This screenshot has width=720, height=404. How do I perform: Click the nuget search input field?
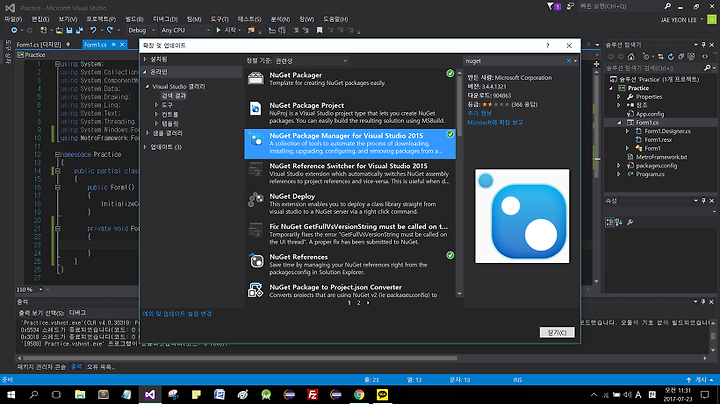[x=514, y=61]
